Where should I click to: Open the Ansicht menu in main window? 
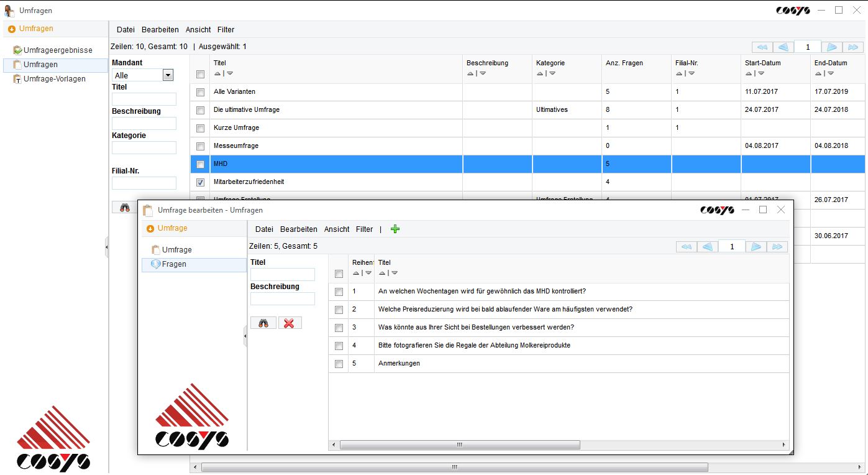198,30
